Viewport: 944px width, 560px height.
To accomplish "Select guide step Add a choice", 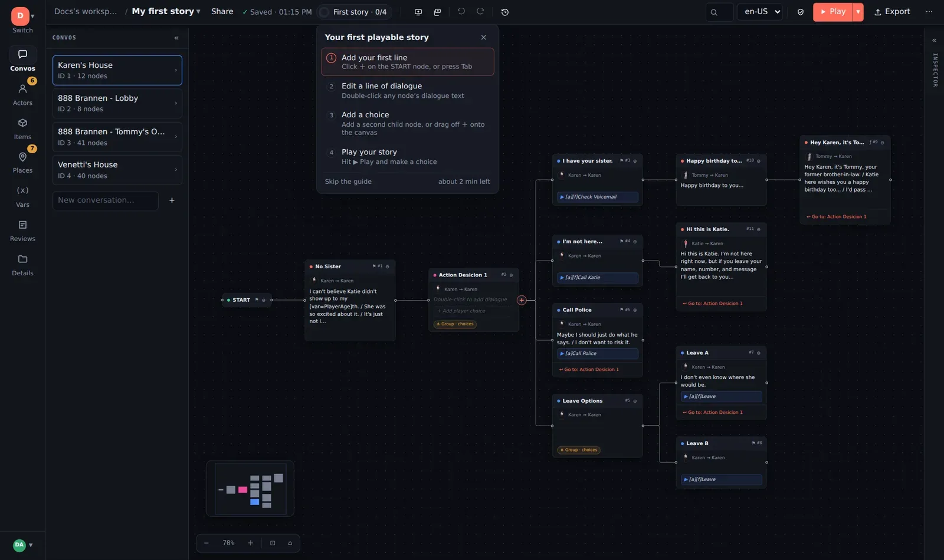I will click(x=408, y=123).
